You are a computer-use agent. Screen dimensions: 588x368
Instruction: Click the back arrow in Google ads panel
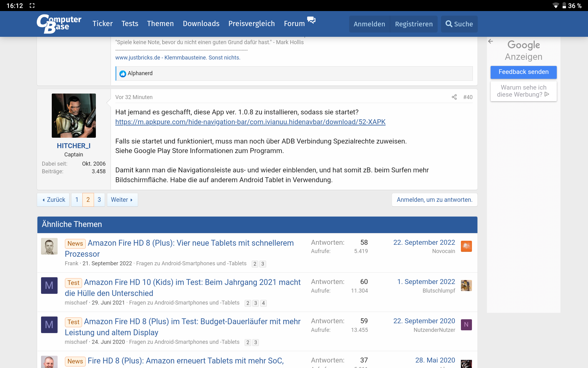click(x=491, y=41)
